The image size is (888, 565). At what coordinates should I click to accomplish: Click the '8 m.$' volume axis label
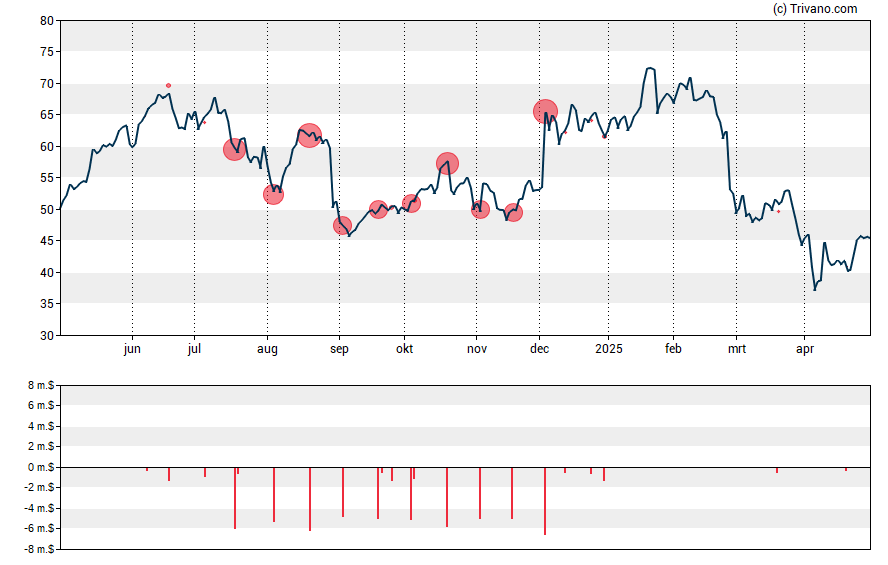(x=41, y=386)
